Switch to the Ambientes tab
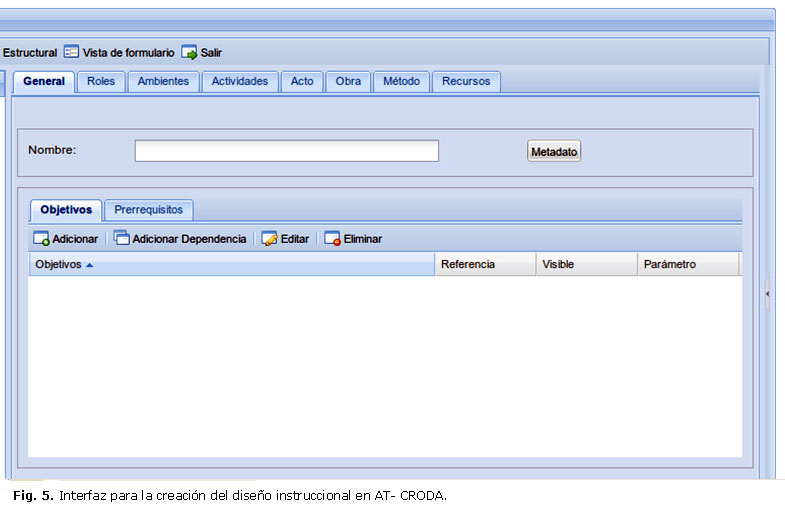 (163, 82)
